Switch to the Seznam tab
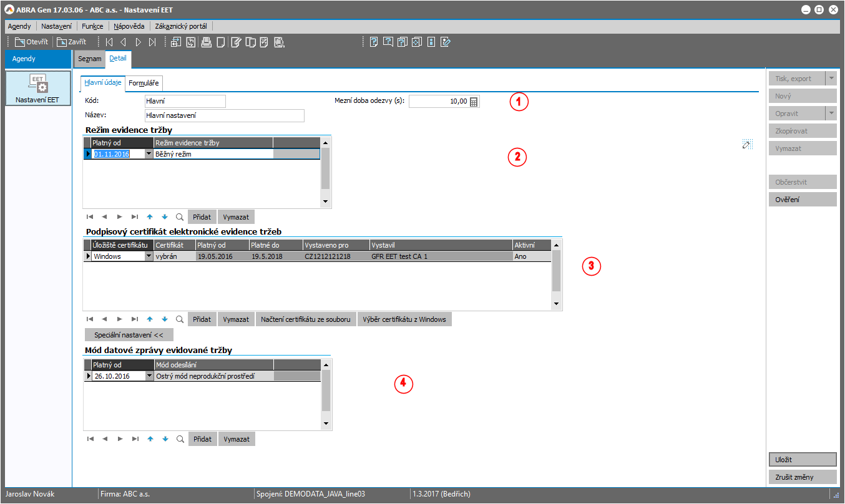This screenshot has height=504, width=845. [89, 59]
